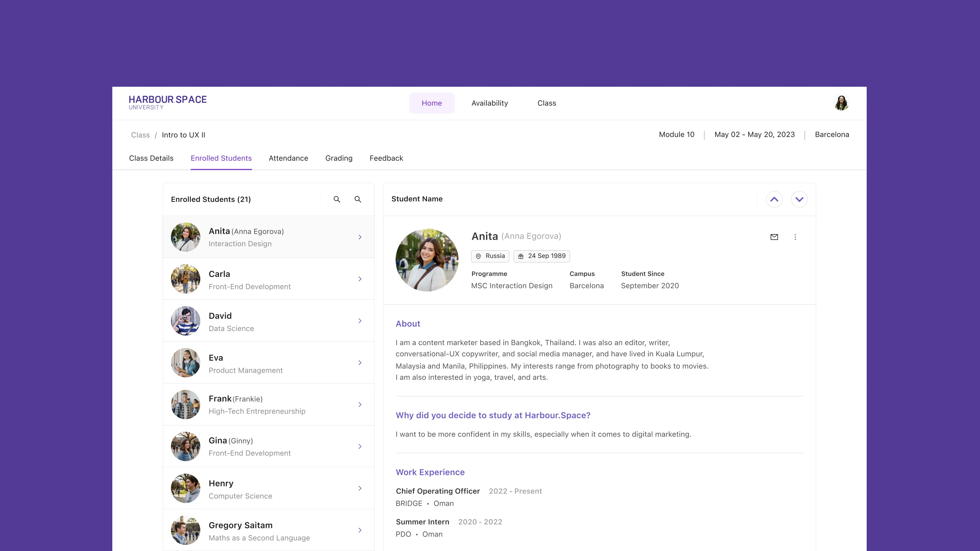
Task: Click the second search icon next to the list header
Action: click(x=358, y=199)
